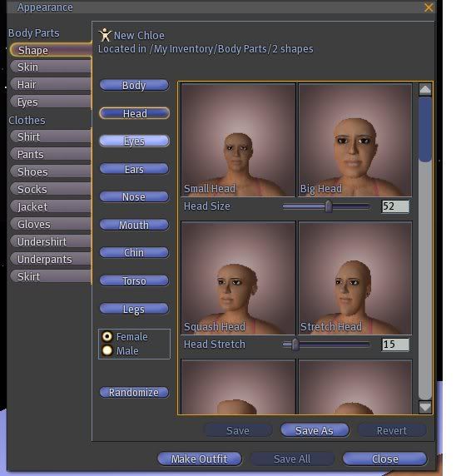This screenshot has width=461, height=476.
Task: Close the Appearance window with the X
Action: 429,7
